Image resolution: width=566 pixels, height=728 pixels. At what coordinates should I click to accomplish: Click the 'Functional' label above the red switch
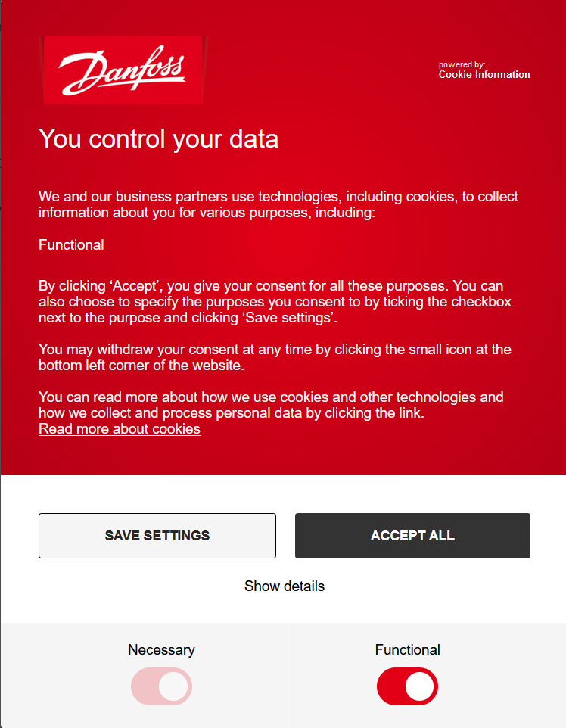tap(407, 650)
